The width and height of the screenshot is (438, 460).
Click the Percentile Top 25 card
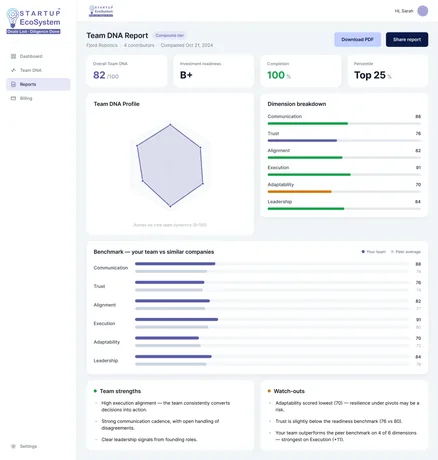coord(388,71)
